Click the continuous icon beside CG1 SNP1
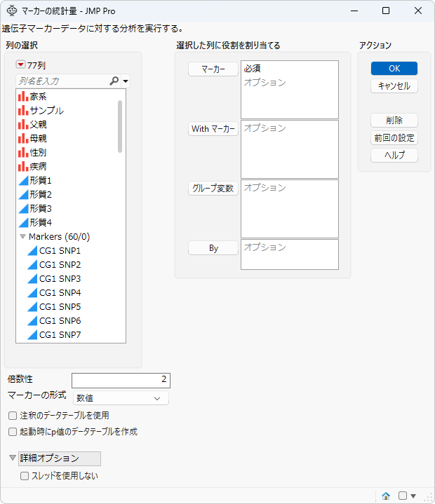 [x=32, y=251]
